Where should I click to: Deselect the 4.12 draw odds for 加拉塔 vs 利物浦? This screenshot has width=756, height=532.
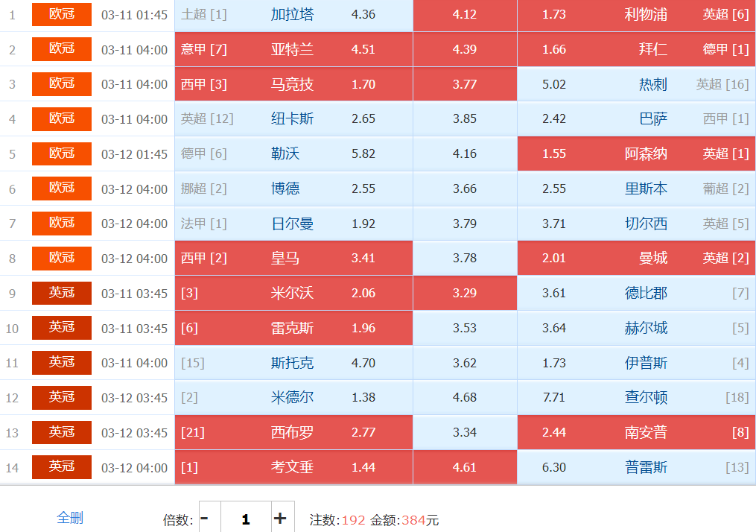pyautogui.click(x=465, y=15)
